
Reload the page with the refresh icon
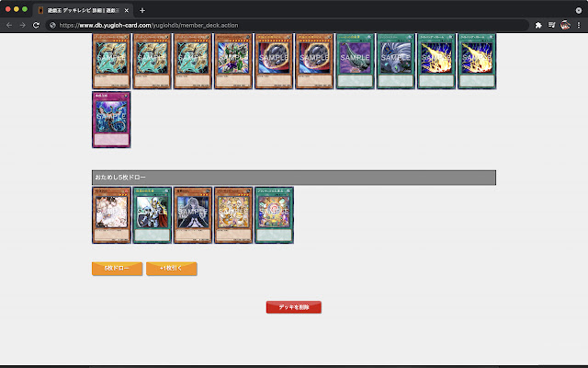(36, 25)
